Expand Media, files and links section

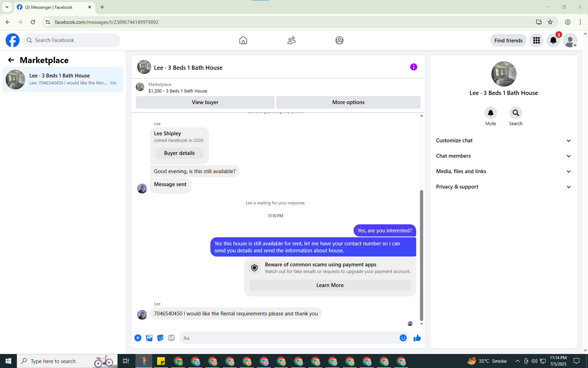[x=504, y=171]
